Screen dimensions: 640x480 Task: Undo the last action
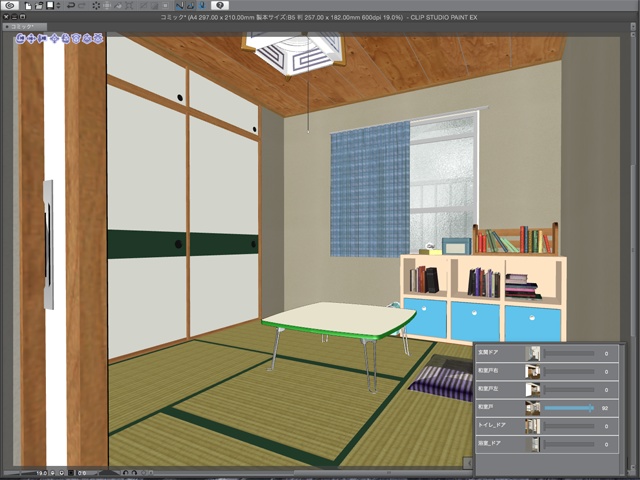pos(71,6)
